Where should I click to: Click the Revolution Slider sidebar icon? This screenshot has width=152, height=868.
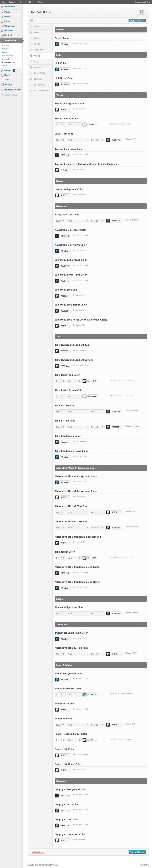2,90
